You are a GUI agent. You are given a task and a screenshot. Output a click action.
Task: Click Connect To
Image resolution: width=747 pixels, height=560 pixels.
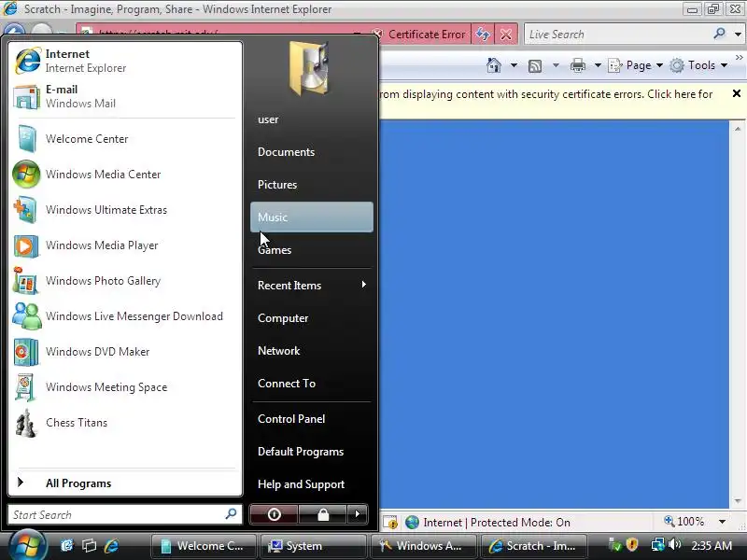coord(312,384)
